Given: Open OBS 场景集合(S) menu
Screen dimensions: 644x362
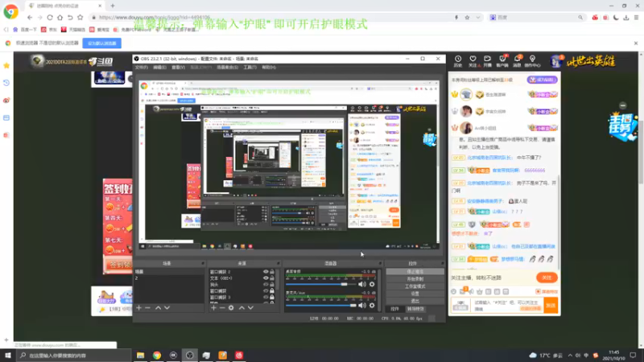Looking at the screenshot, I should (228, 68).
